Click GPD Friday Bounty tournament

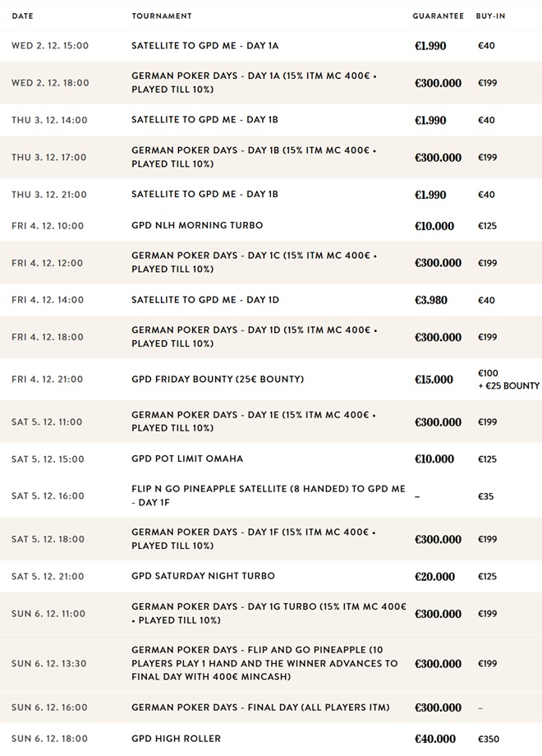pyautogui.click(x=218, y=379)
